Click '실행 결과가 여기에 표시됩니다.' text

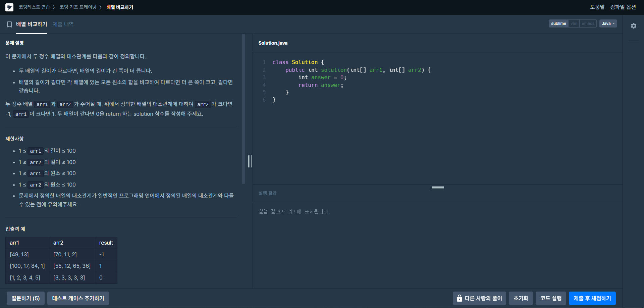[x=294, y=212]
